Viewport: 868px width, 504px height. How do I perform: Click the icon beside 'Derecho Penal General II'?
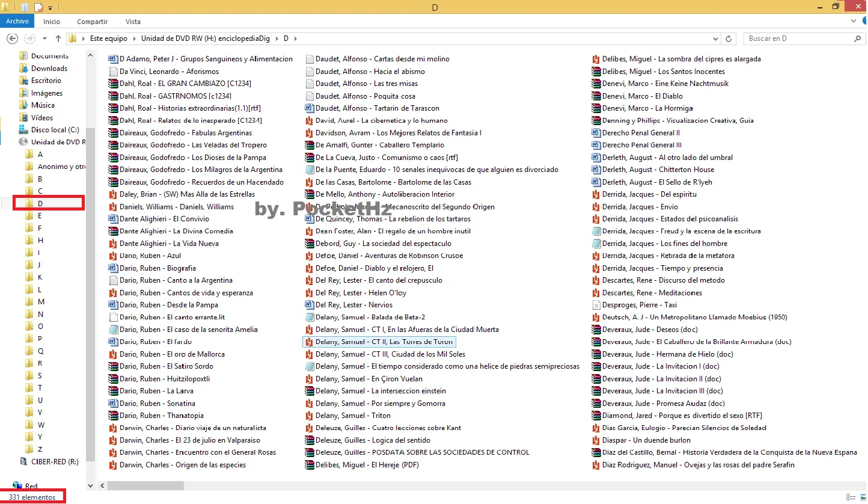[x=596, y=133]
